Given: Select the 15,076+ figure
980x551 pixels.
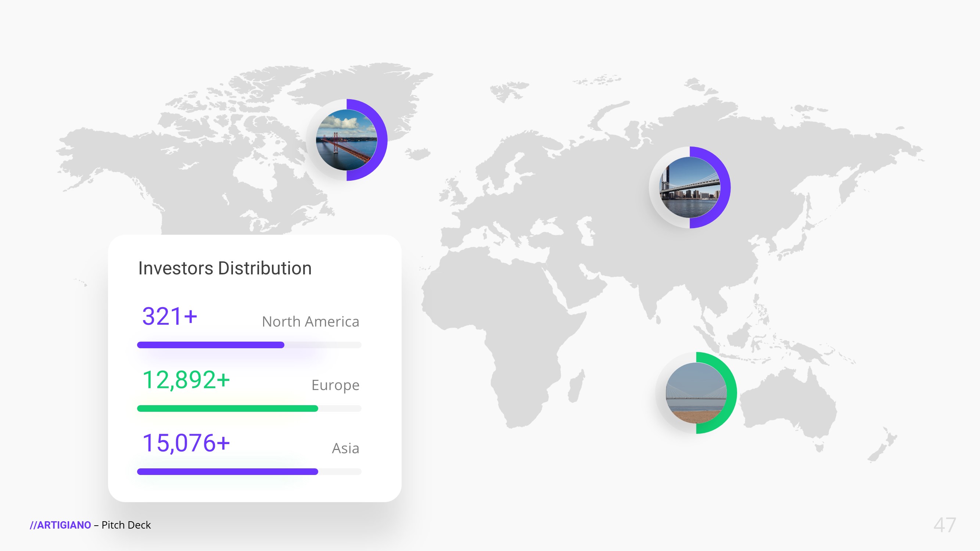Looking at the screenshot, I should [x=186, y=443].
